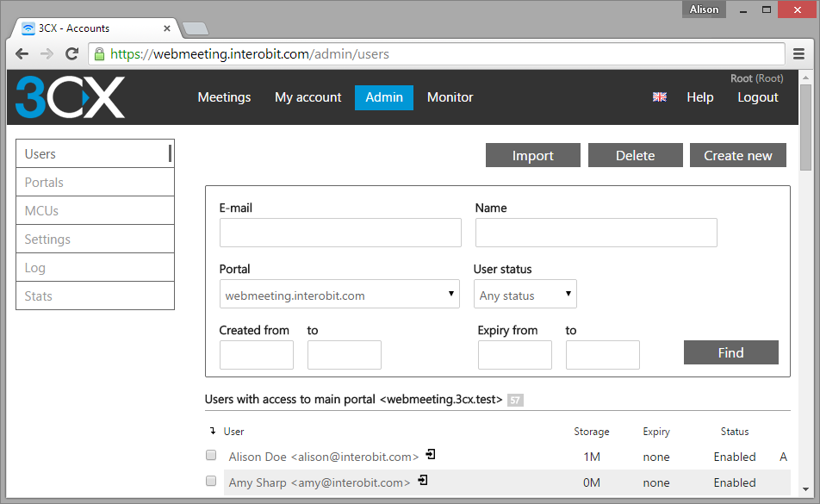Click the browser back arrow
Image resolution: width=820 pixels, height=504 pixels.
(x=22, y=54)
